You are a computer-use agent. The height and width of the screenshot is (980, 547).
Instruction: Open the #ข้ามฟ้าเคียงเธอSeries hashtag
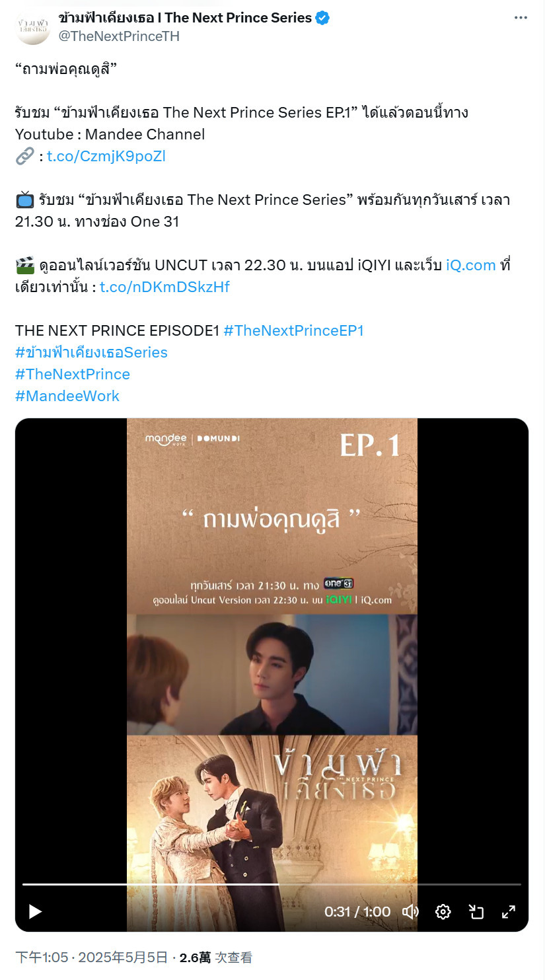91,352
